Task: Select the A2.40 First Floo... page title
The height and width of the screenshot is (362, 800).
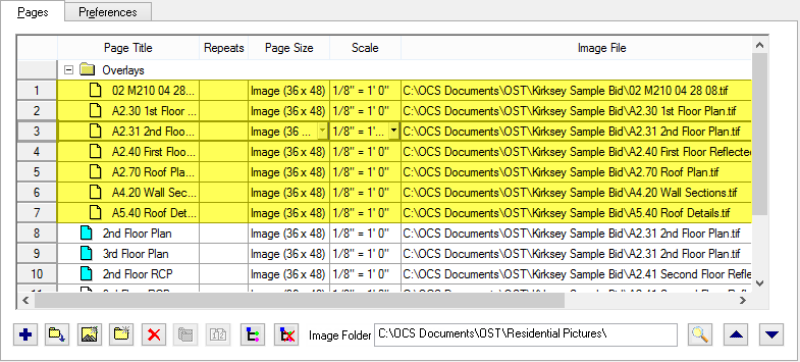Action: pyautogui.click(x=154, y=152)
